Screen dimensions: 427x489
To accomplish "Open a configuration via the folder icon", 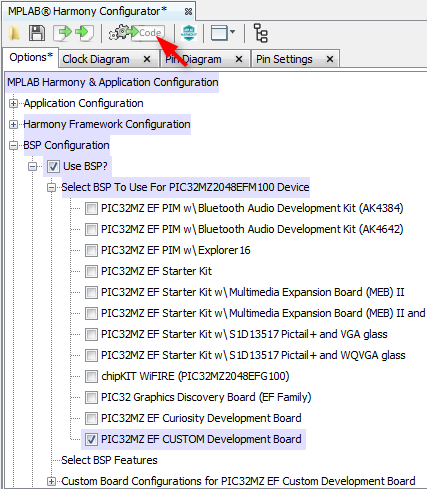I will coord(14,33).
